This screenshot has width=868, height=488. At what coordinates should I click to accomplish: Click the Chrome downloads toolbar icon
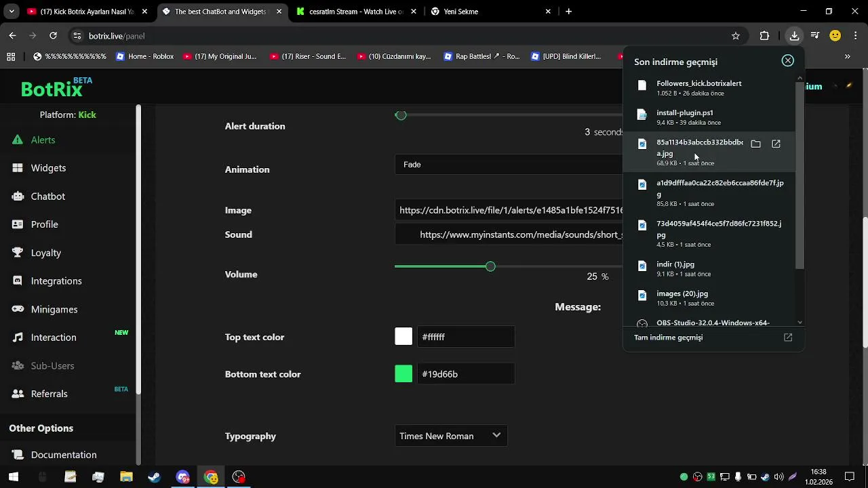coord(795,36)
